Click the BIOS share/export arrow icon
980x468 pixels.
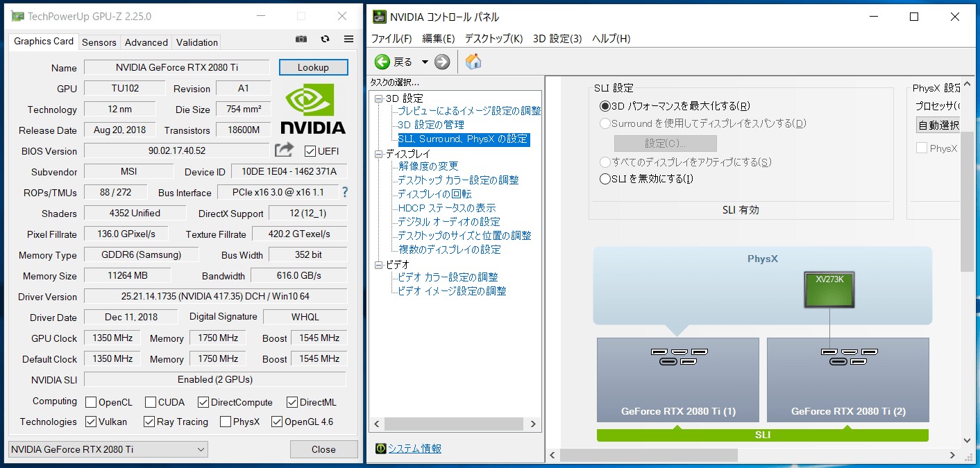tap(284, 150)
